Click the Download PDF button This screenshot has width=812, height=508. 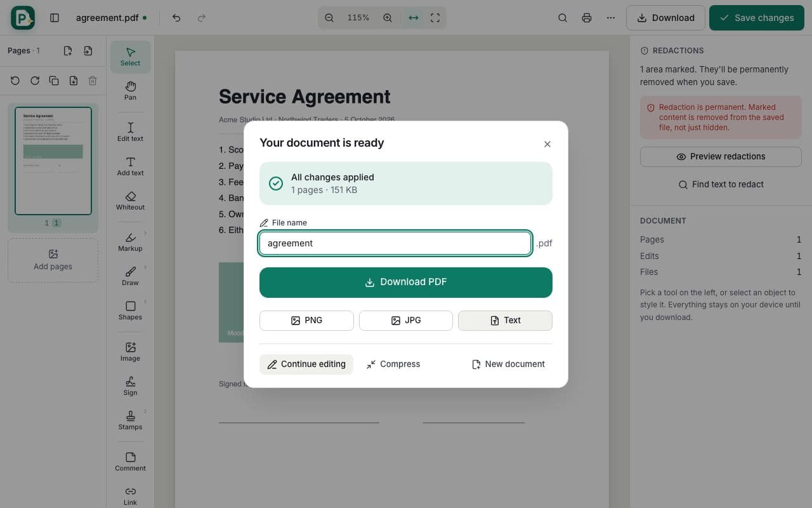[406, 283]
